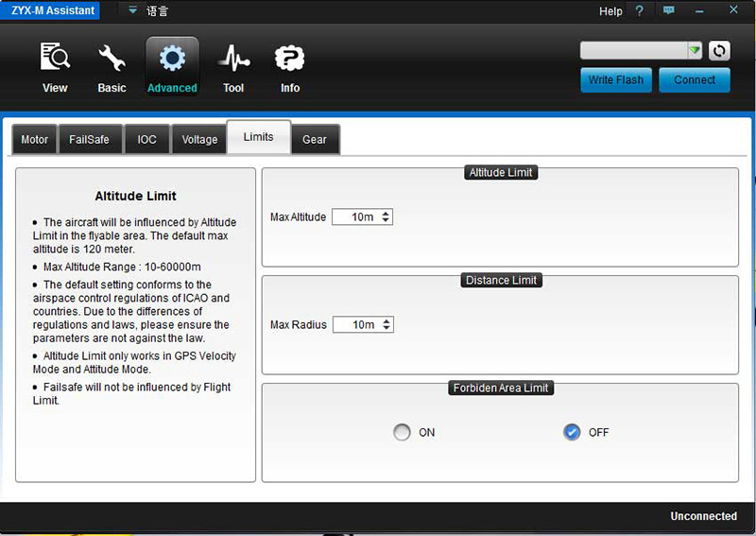Select the Advanced gear icon
The width and height of the screenshot is (756, 536).
click(172, 58)
